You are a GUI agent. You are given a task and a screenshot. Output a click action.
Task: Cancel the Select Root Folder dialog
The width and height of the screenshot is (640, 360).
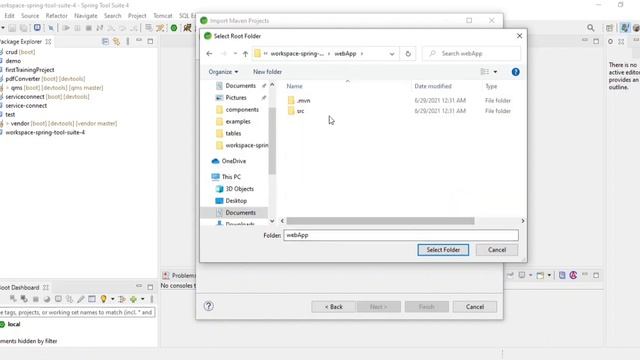(497, 250)
